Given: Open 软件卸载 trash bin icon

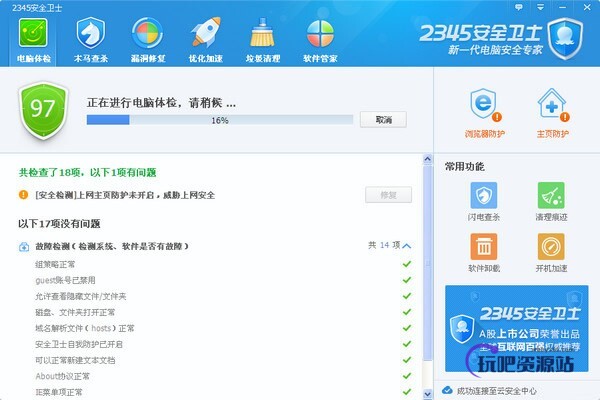Looking at the screenshot, I should (484, 247).
